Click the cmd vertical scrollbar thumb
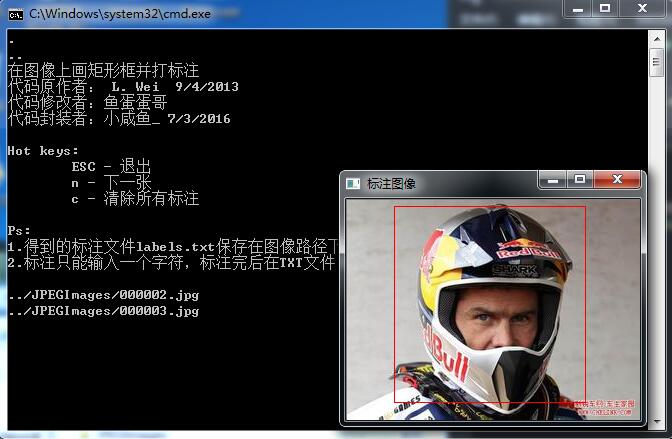672x439 pixels. pos(656,62)
